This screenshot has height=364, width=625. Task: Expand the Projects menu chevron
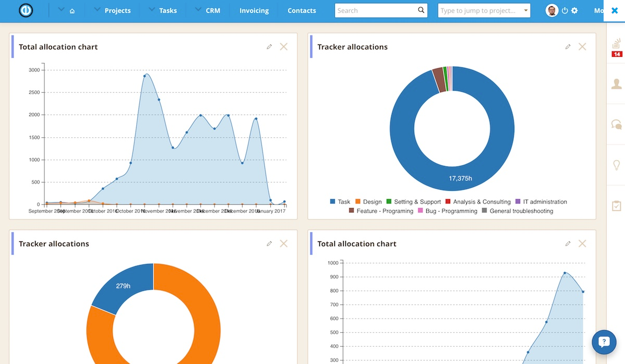pyautogui.click(x=97, y=9)
